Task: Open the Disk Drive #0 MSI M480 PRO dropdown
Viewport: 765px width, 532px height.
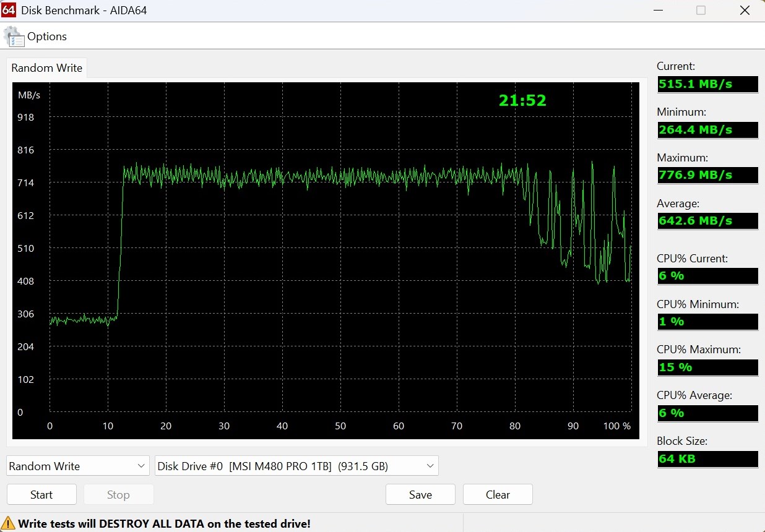Action: [296, 466]
